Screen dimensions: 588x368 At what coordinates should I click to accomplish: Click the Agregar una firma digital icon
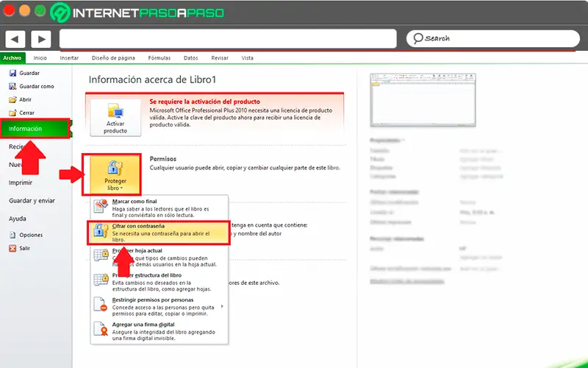click(101, 329)
